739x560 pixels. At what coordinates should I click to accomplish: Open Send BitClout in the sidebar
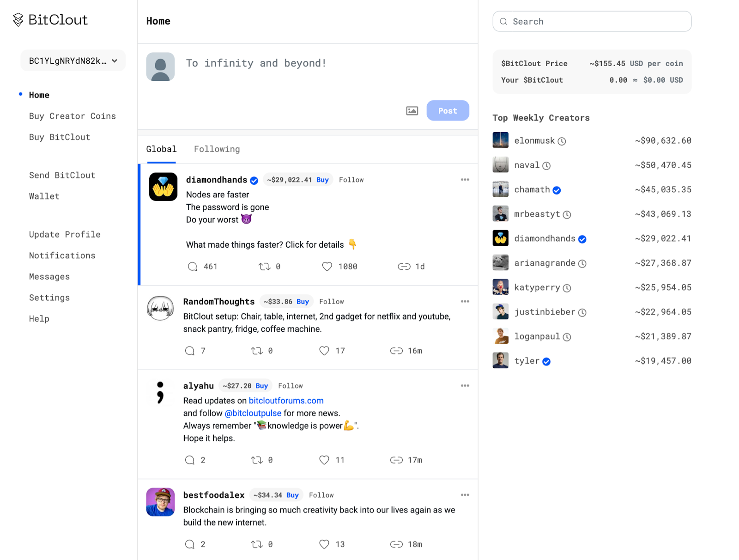tap(62, 175)
